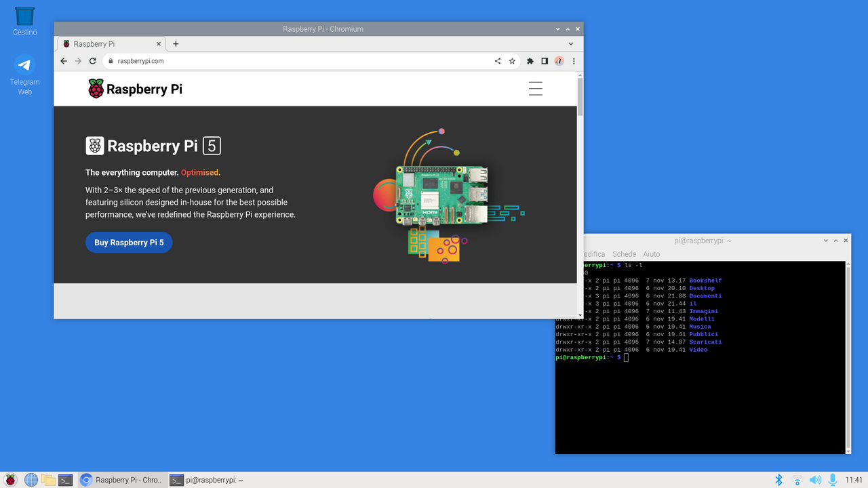Open the Chromium profile avatar

coord(559,61)
